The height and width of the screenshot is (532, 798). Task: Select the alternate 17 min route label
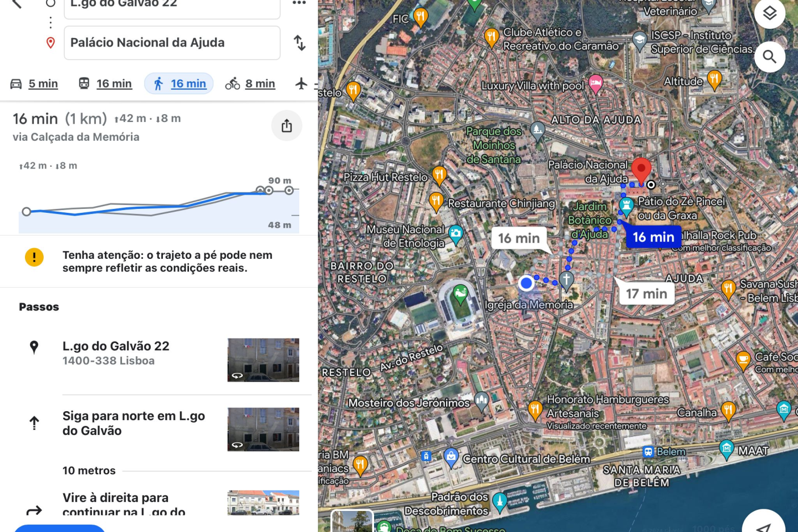[x=647, y=294]
